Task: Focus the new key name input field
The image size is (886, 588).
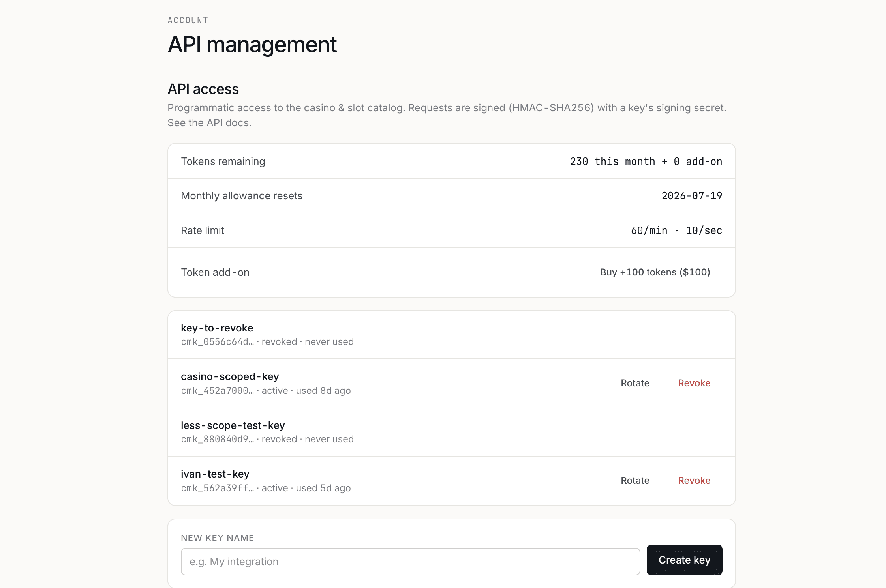Action: (410, 561)
